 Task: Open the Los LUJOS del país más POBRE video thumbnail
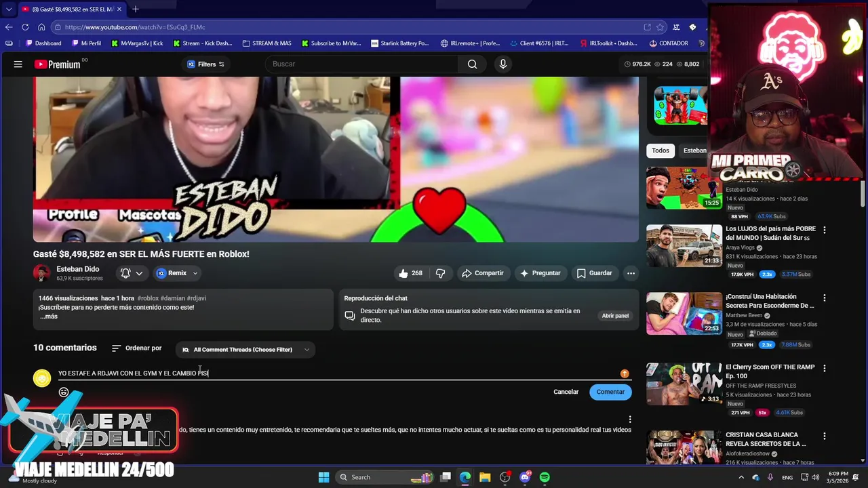[x=684, y=246]
